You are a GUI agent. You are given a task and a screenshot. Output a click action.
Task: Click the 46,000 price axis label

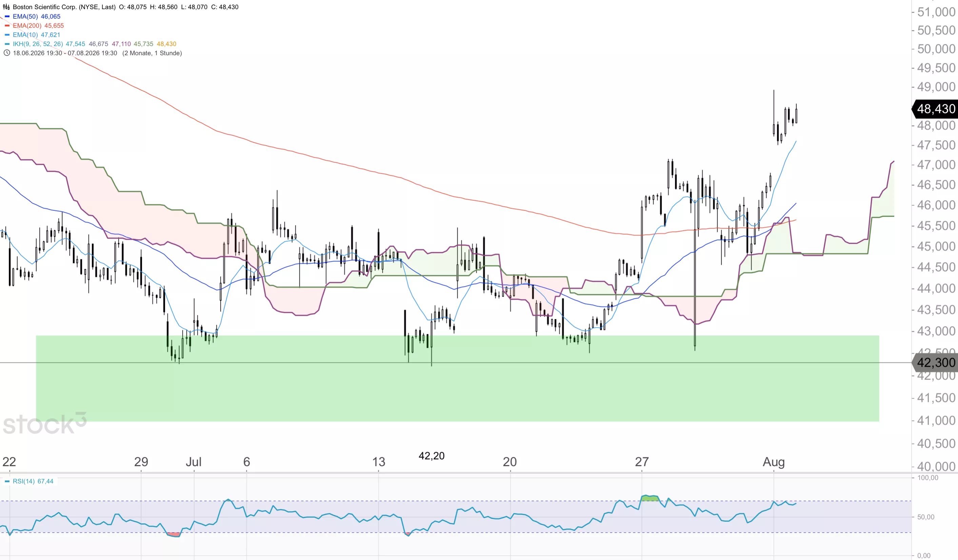[936, 205]
